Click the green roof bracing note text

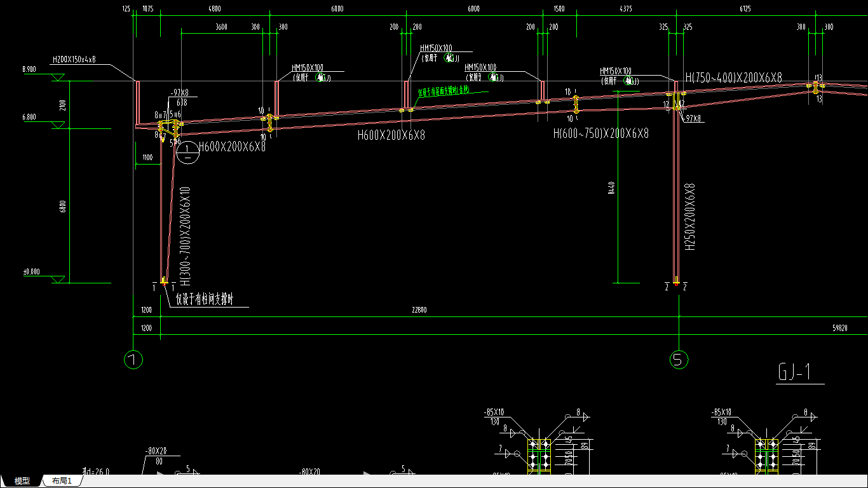tap(443, 91)
